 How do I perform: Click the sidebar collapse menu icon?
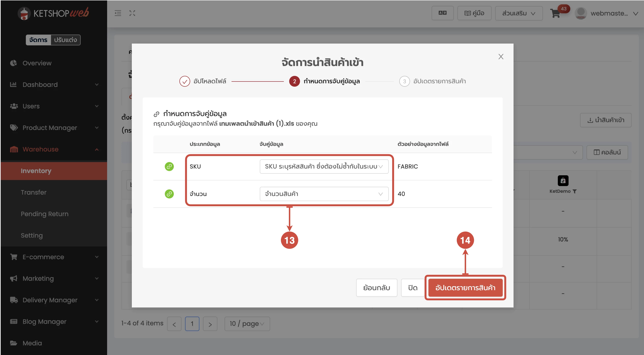click(118, 13)
